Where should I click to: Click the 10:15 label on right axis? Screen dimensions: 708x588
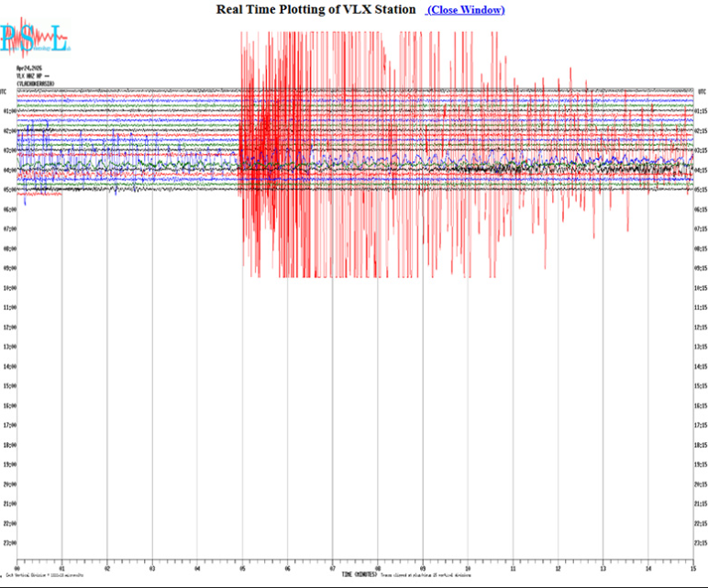pos(701,287)
